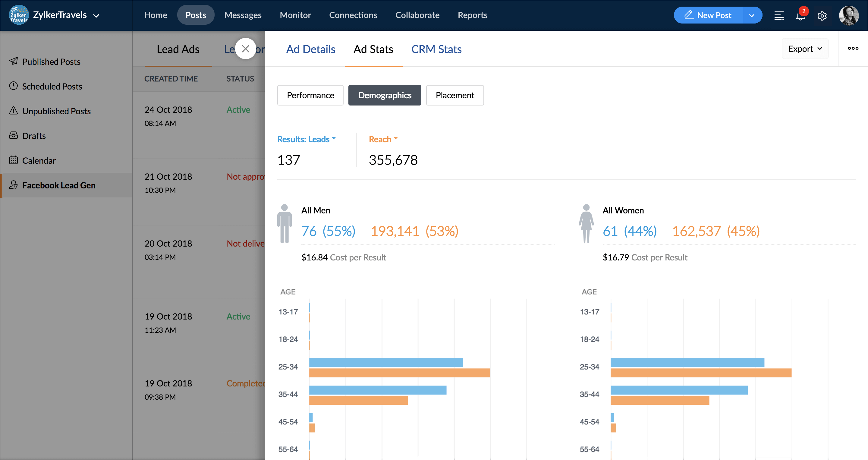The image size is (868, 460).
Task: Open the Reach metric dropdown
Action: (x=383, y=139)
